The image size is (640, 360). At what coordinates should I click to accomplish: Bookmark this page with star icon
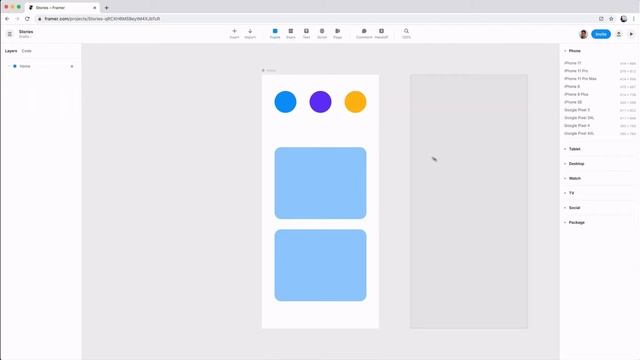[x=611, y=19]
